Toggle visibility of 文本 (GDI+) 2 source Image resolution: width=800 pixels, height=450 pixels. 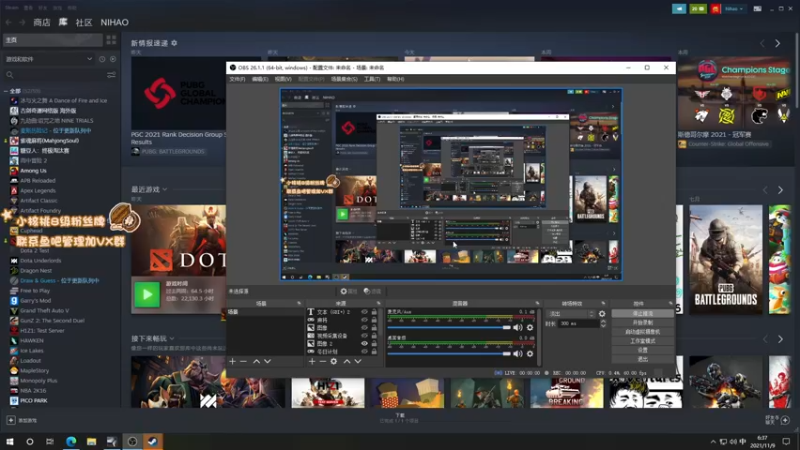[364, 312]
